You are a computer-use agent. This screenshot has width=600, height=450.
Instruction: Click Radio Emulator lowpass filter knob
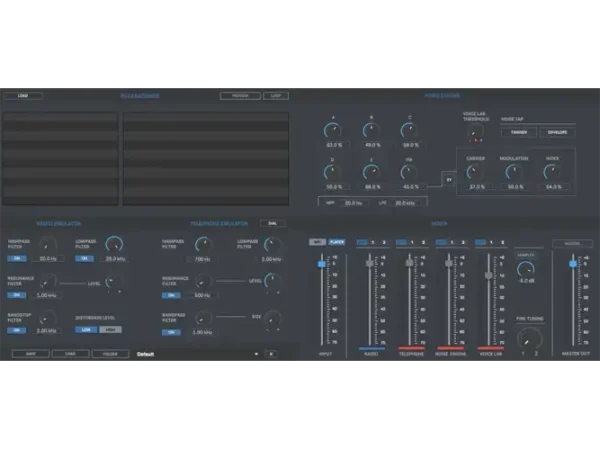114,245
